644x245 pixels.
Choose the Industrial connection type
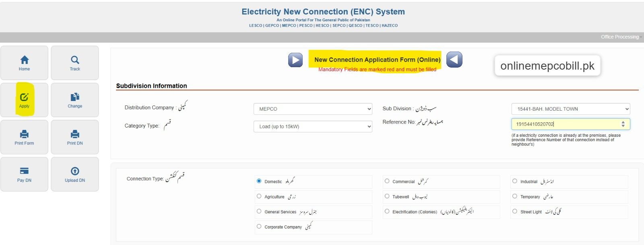coord(515,181)
